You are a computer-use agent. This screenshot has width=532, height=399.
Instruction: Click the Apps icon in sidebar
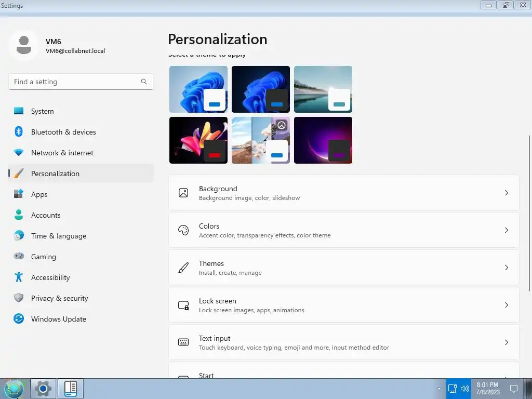19,194
